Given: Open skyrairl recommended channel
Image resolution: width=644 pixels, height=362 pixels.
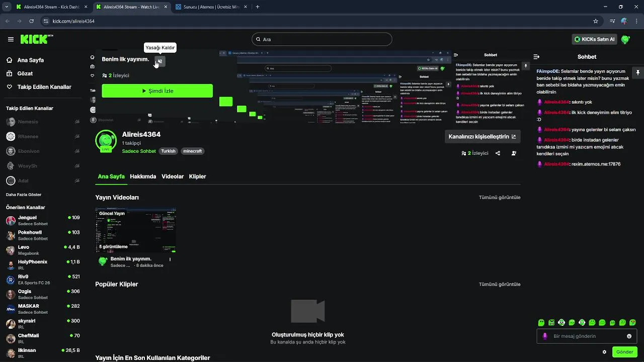Looking at the screenshot, I should (43, 324).
